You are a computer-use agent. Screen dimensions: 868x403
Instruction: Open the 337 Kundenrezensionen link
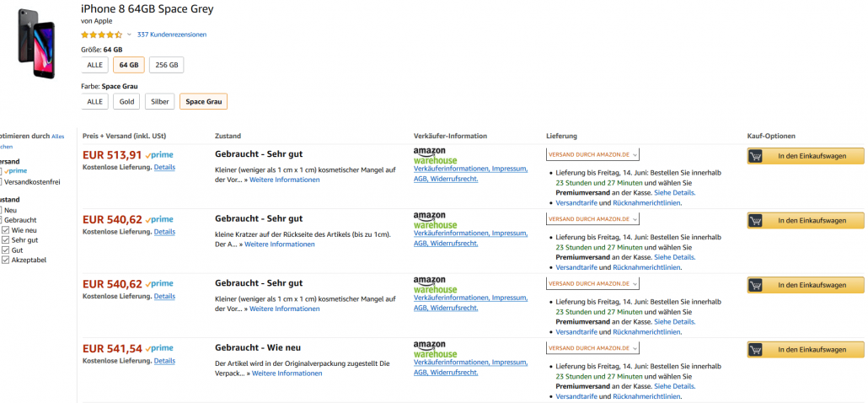pyautogui.click(x=172, y=35)
